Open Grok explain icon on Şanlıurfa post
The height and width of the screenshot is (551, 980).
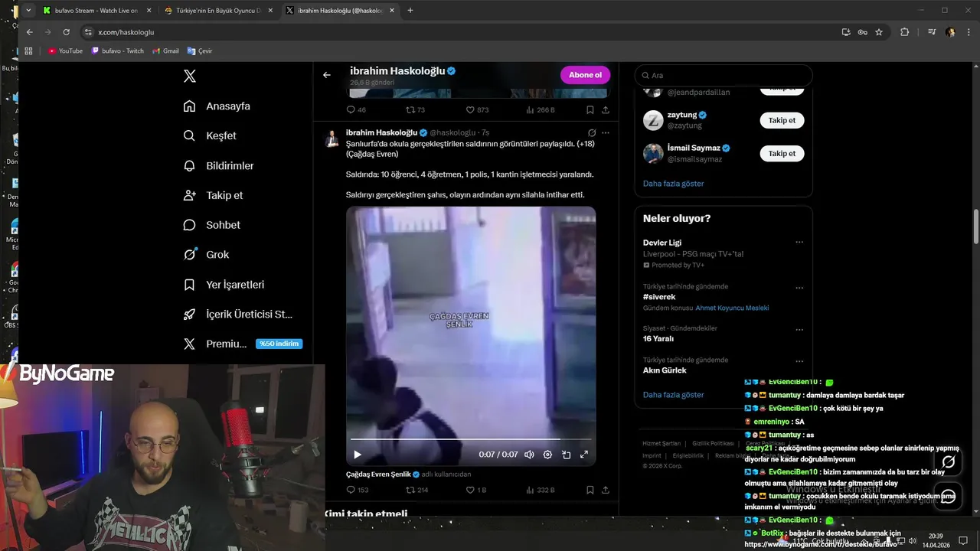tap(592, 132)
